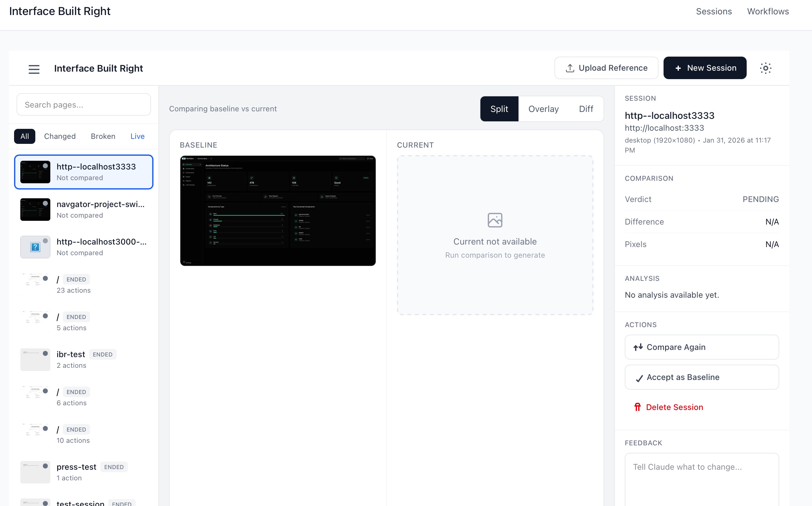The width and height of the screenshot is (812, 506).
Task: Click the theme sparkle icon near New Session
Action: (766, 68)
